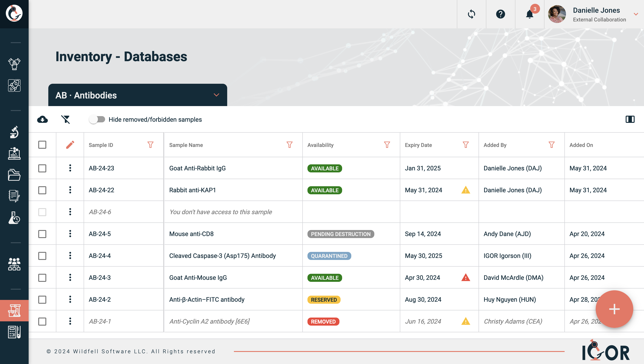Select the team organization icon in the sidebar
Viewport: 644px width, 364px height.
14,264
